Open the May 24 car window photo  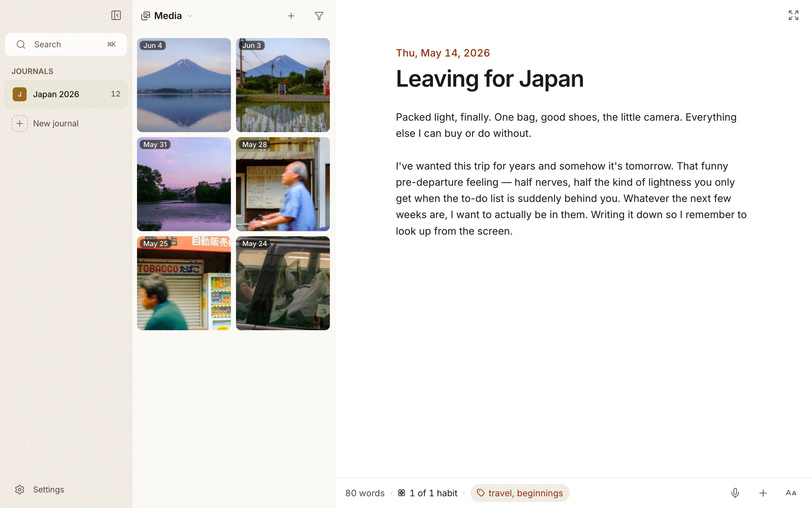coord(283,283)
